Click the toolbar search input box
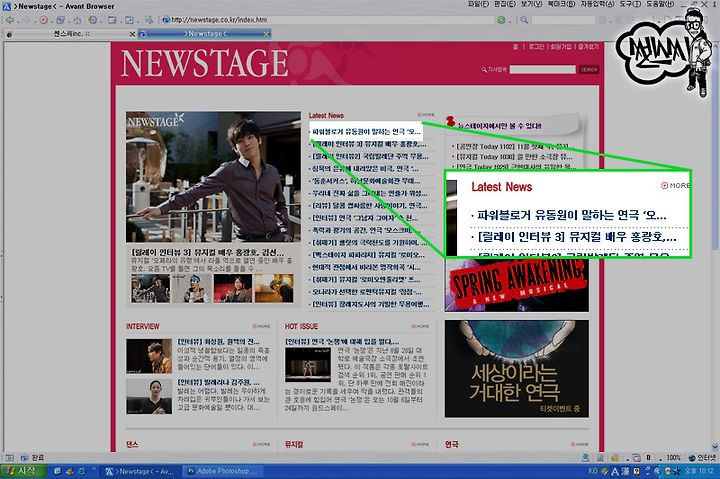The height and width of the screenshot is (479, 720). [563, 20]
